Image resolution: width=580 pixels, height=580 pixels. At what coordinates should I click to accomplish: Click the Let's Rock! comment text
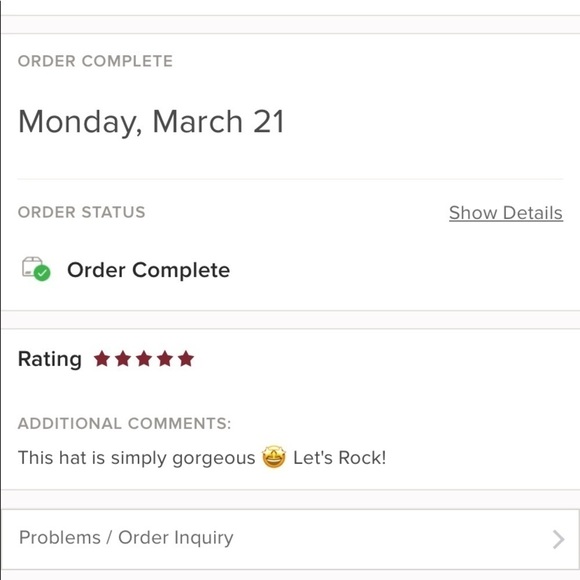pos(340,458)
